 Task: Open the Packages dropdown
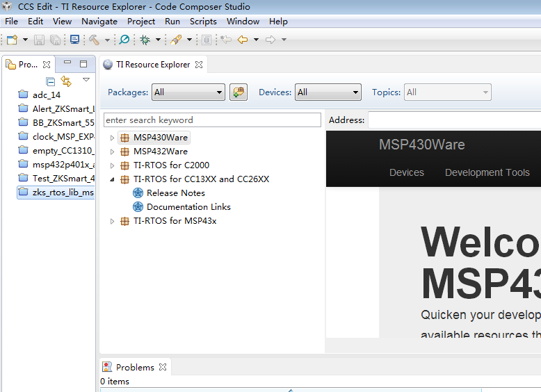pyautogui.click(x=188, y=92)
